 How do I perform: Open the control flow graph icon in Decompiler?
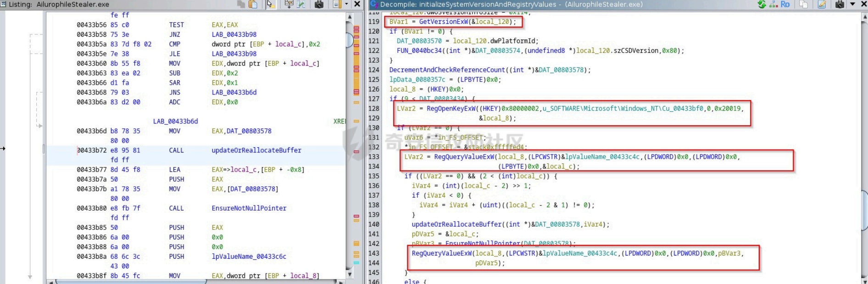click(x=773, y=4)
